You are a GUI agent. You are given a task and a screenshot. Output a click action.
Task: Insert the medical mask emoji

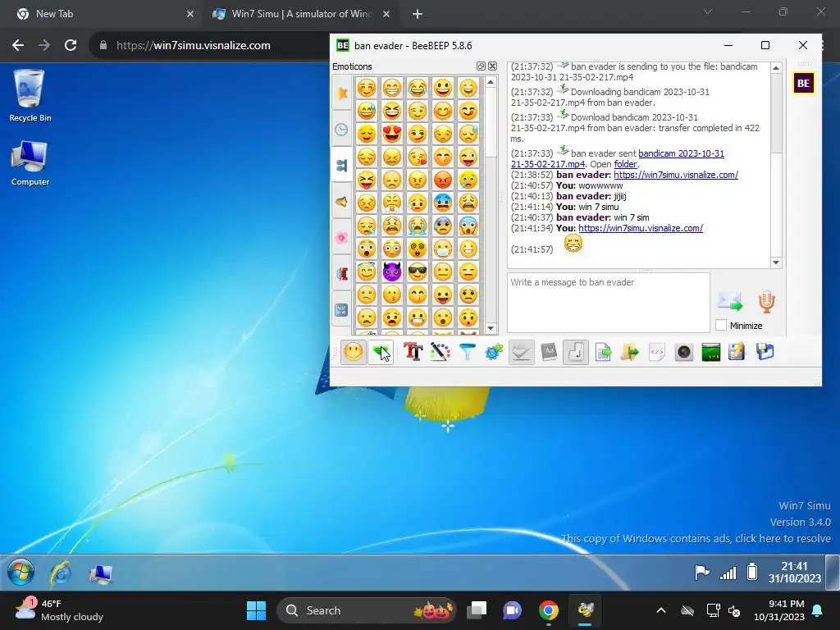click(443, 249)
